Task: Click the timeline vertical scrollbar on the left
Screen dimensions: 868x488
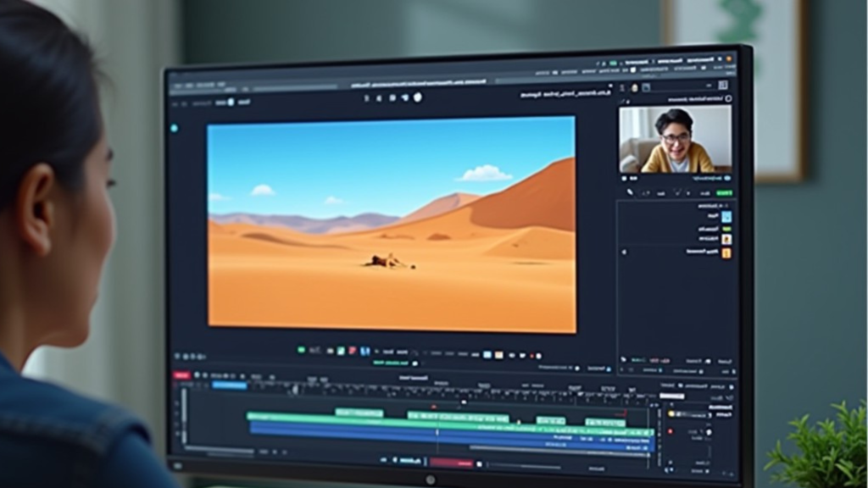Action: (x=184, y=416)
